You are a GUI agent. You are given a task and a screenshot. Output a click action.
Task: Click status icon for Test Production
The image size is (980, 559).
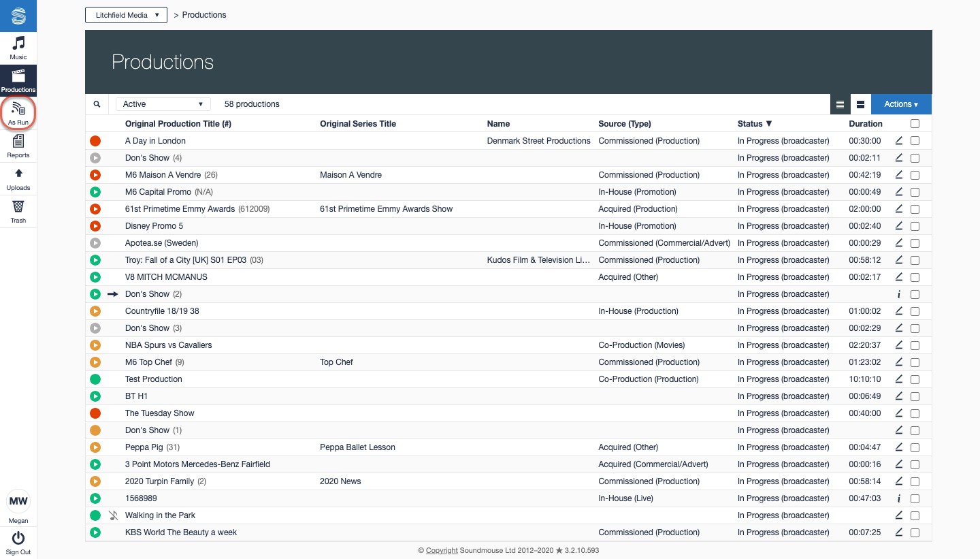(x=95, y=379)
